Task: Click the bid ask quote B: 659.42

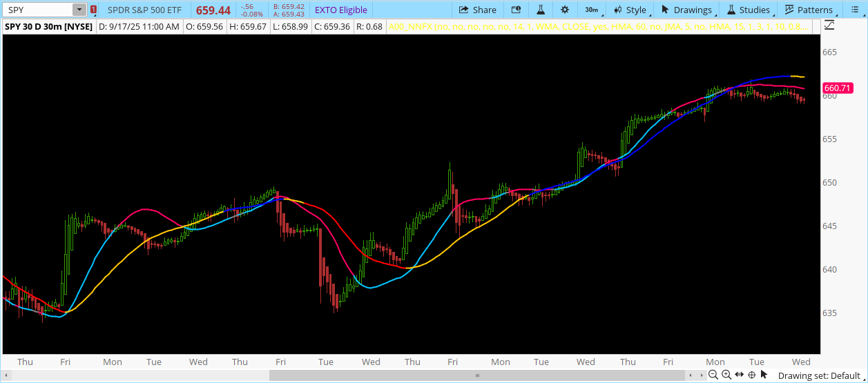Action: point(289,6)
